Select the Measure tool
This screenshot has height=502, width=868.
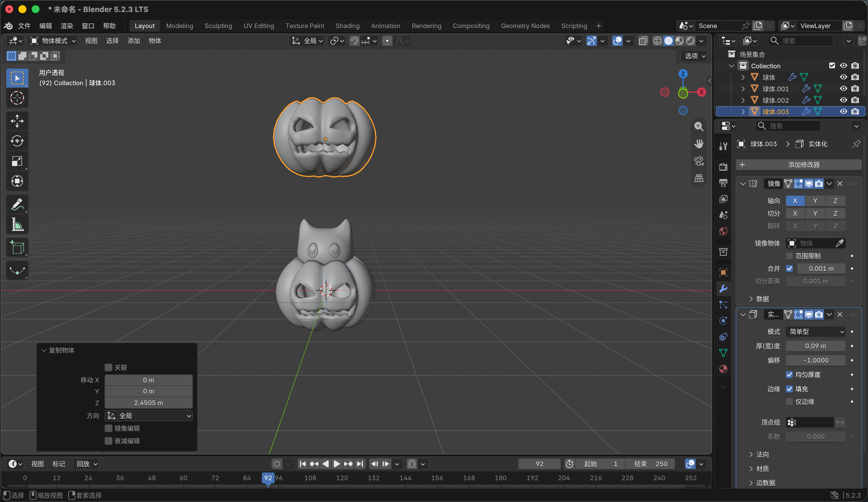click(x=17, y=224)
